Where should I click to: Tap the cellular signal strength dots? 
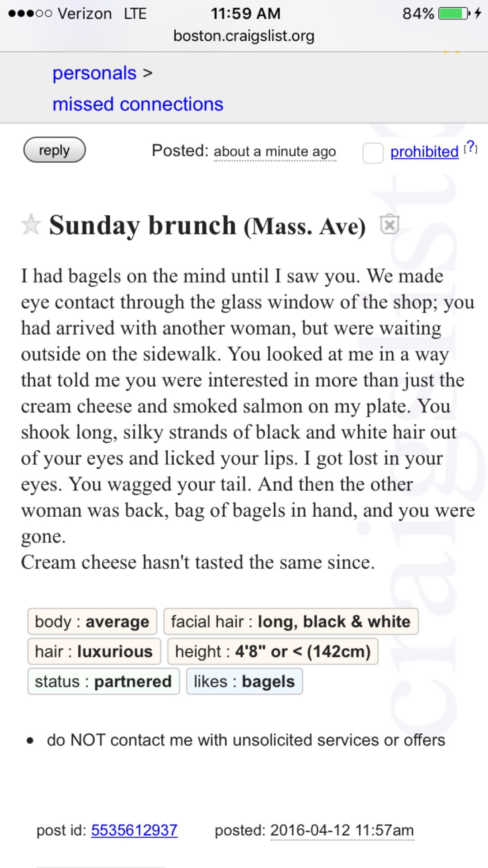30,14
